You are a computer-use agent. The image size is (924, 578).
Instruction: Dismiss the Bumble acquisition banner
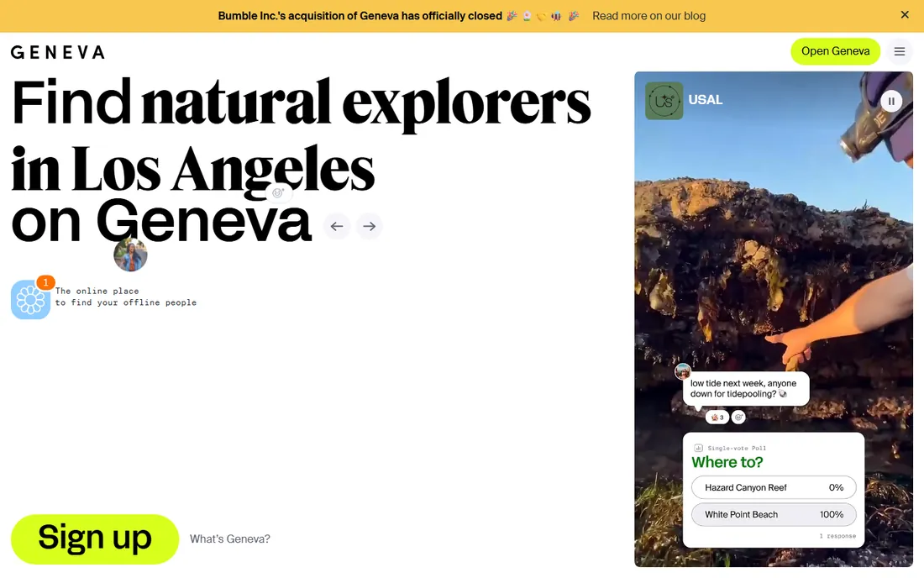[x=905, y=15]
